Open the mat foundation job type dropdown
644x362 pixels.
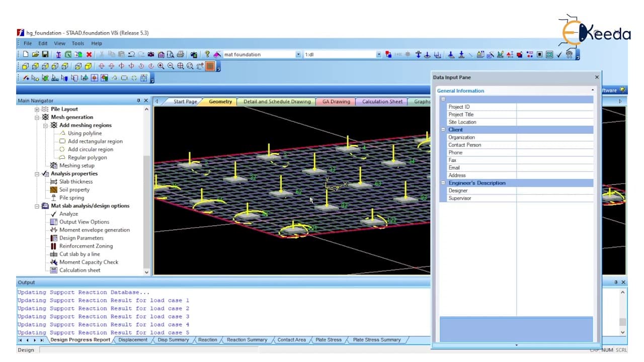[298, 54]
